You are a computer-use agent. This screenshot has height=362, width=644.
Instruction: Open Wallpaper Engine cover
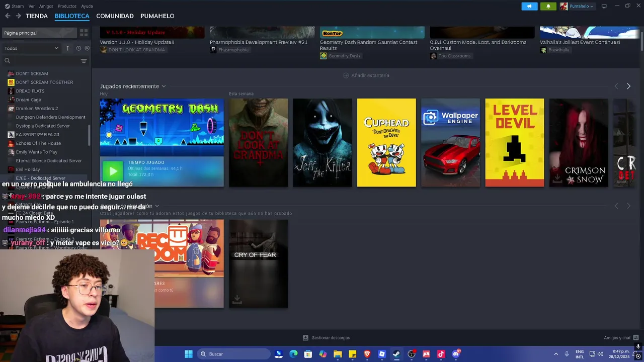[x=450, y=143]
